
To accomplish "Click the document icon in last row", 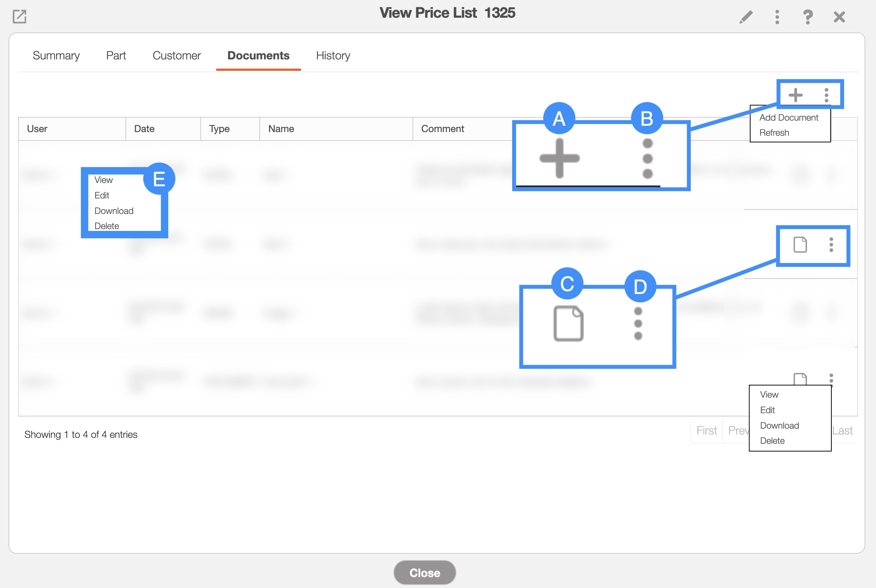I will click(800, 379).
